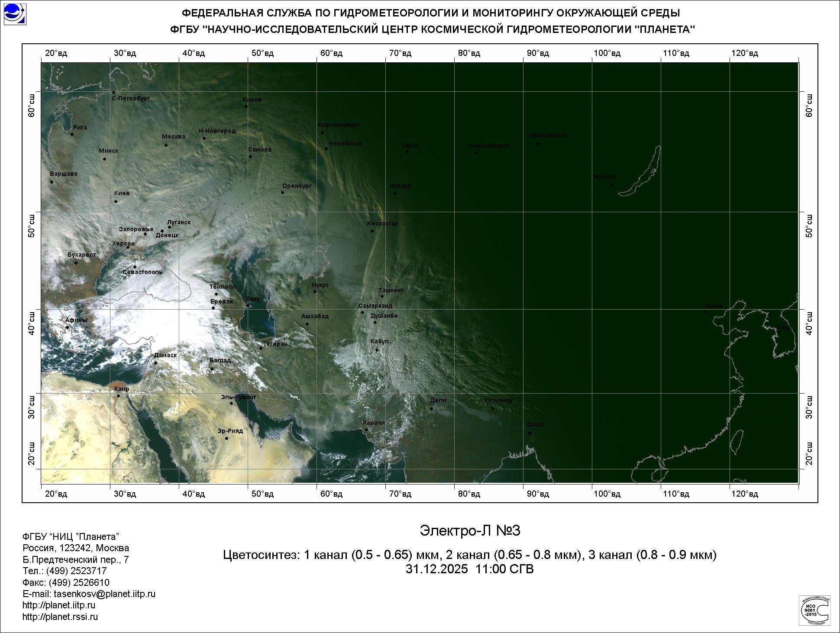Click the Иркутск city marker dot
Viewport: 840px width, 633px height.
[612, 185]
